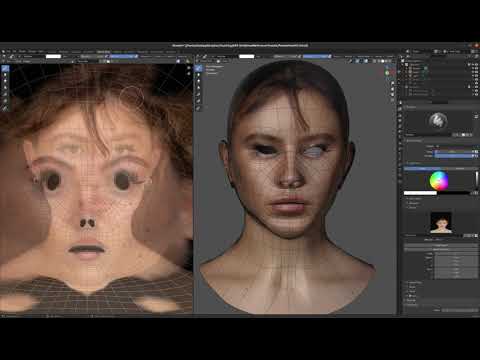Select Fill tool in 3D viewport toolbar
Screen dimensions: 480x360
point(199,94)
